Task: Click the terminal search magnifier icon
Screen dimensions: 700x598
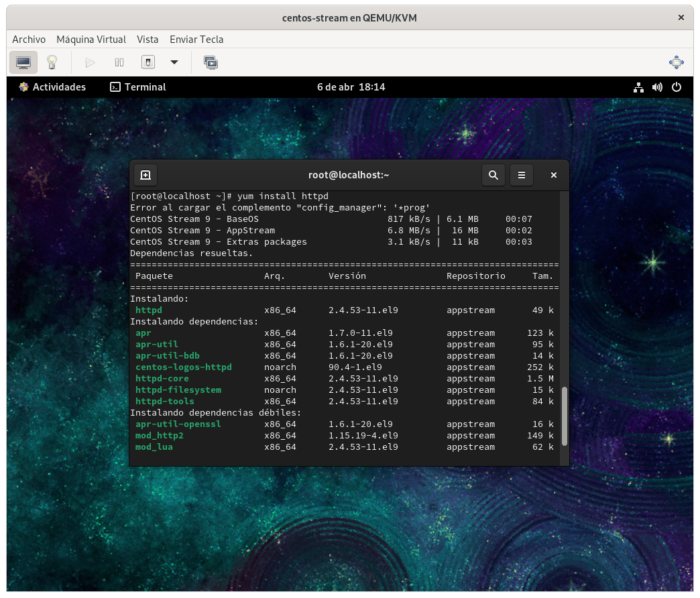Action: click(493, 175)
